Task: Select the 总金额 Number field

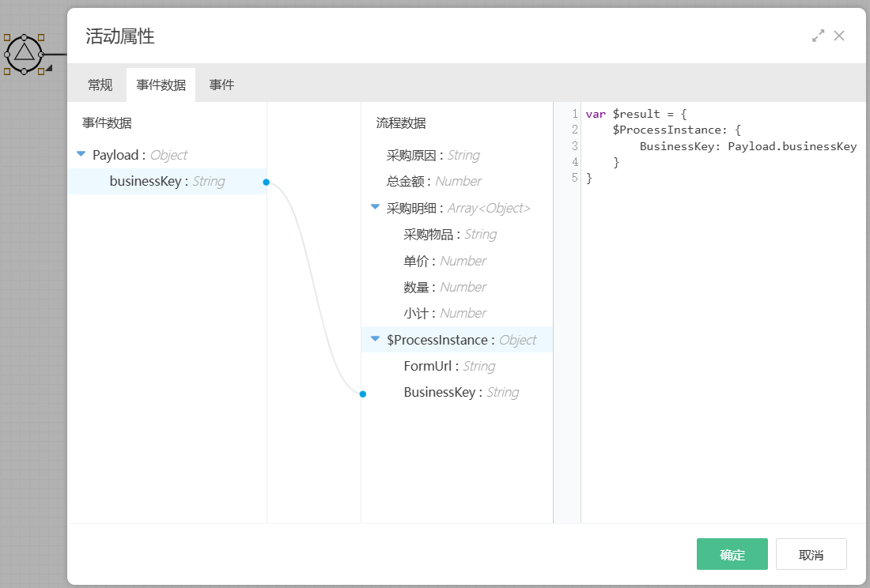Action: [433, 182]
